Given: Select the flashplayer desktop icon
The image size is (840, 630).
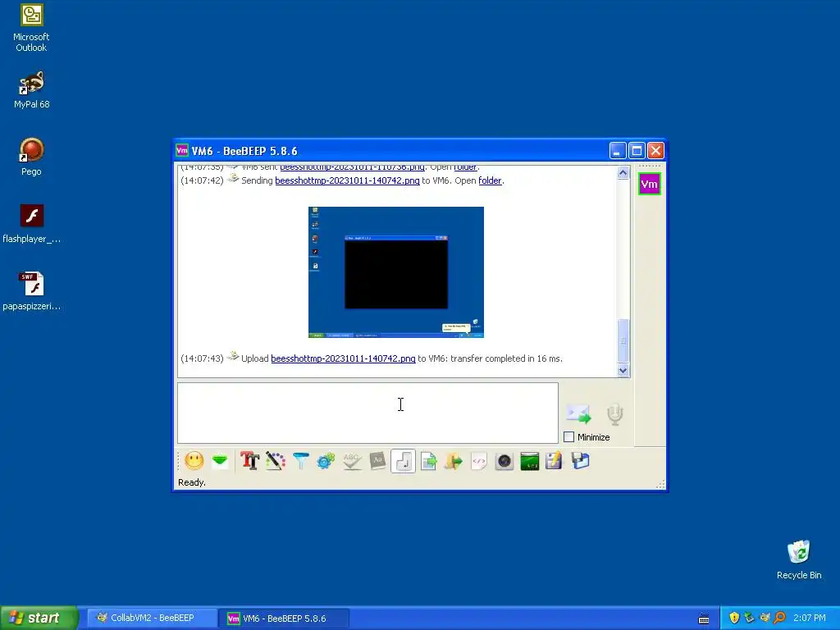Looking at the screenshot, I should coord(31,224).
